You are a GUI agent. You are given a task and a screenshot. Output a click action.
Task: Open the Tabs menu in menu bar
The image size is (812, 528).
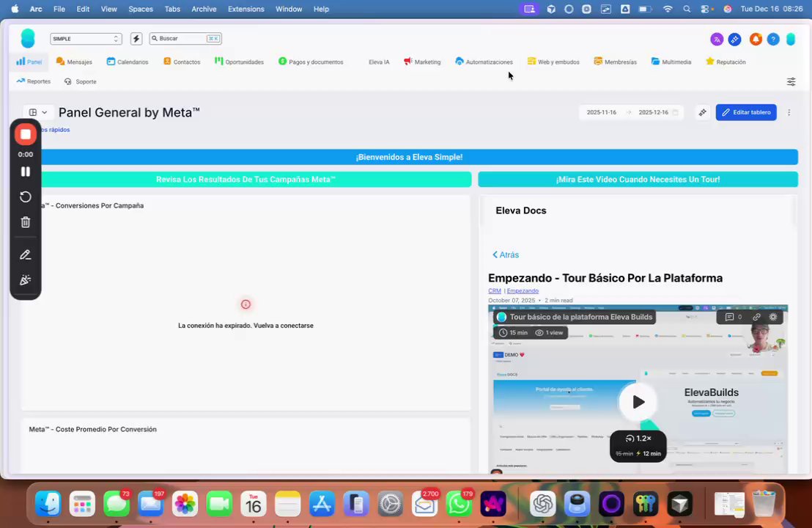coord(172,9)
